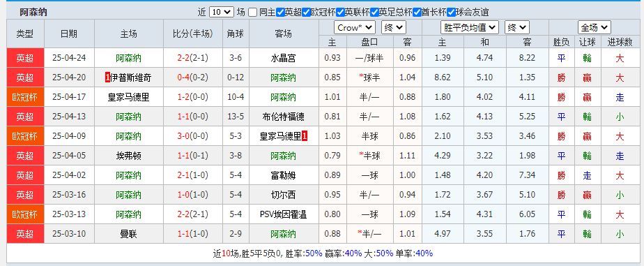
Task: Click the 25-03-16 date cell
Action: tap(69, 195)
